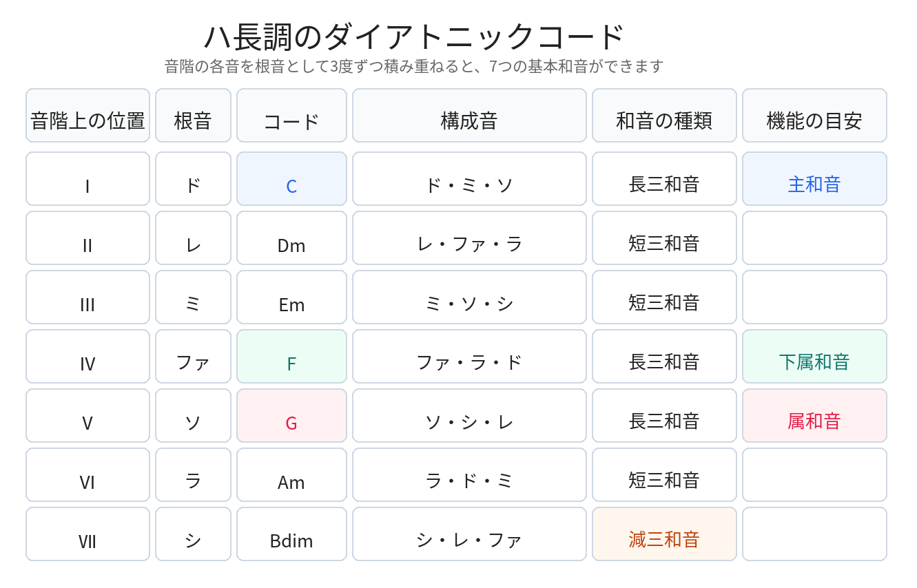Select the Em chord cell
Viewport: 917px width, 588px height.
point(291,297)
